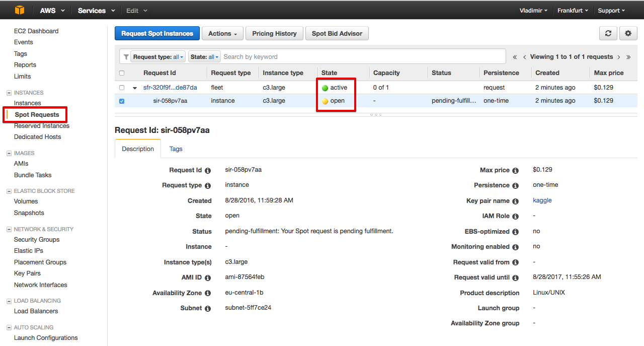Go to next page of requests
Image resolution: width=644 pixels, height=346 pixels.
[619, 57]
